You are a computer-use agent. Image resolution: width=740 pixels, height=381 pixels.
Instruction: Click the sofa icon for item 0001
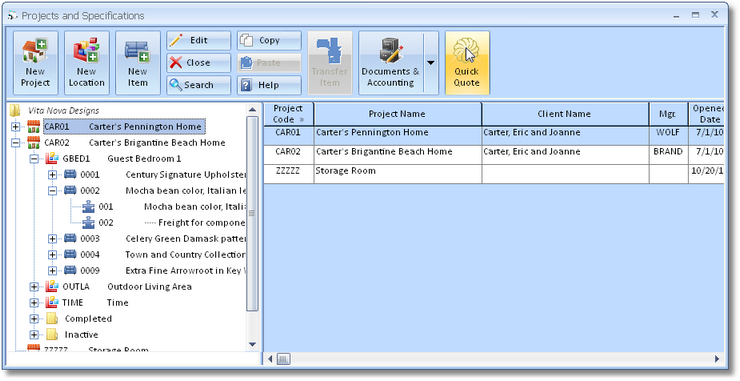point(70,174)
